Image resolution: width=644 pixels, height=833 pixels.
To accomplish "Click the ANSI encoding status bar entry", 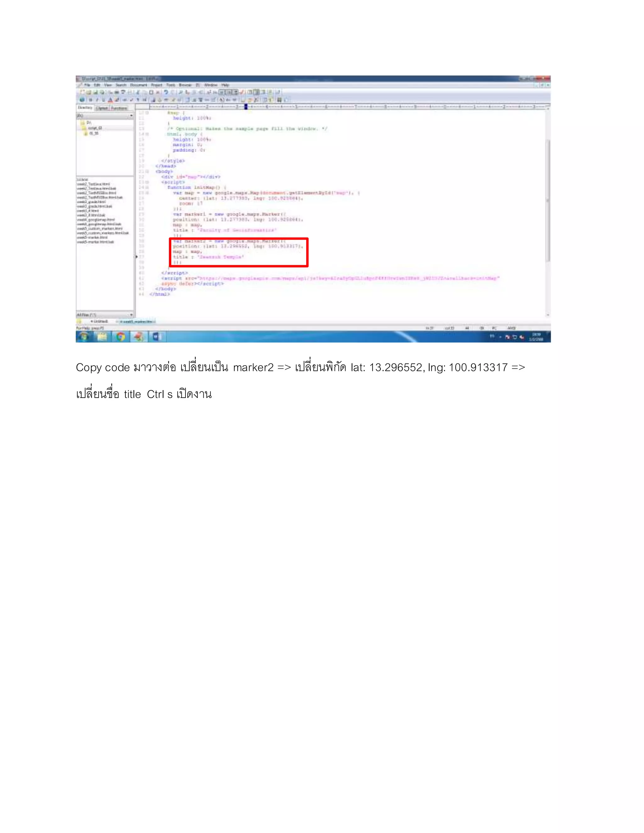I will point(511,328).
